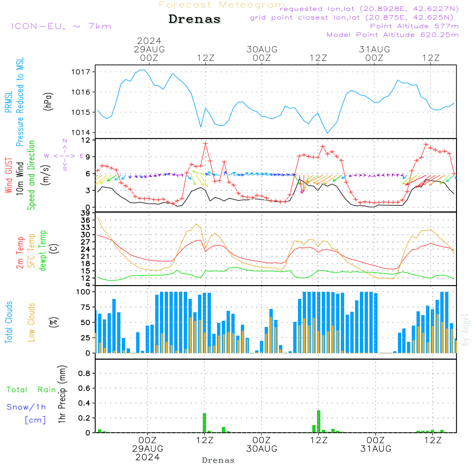Select the "Forecast Meteogram" heading

[x=222, y=5]
